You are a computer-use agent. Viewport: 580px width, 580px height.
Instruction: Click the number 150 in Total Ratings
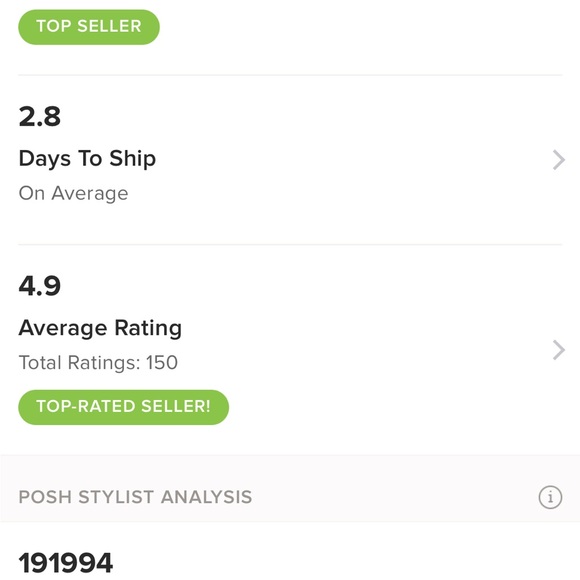tap(162, 362)
